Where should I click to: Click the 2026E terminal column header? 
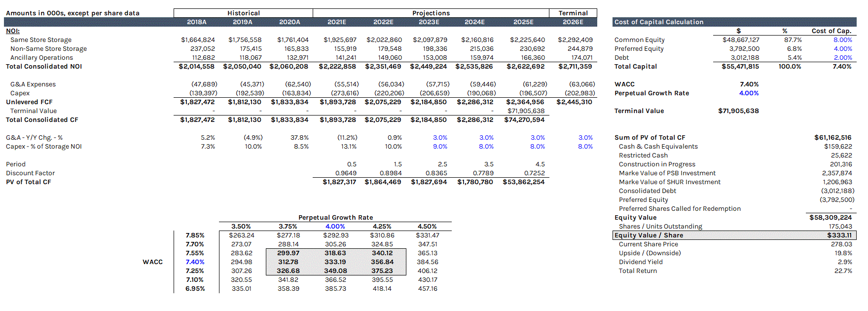[x=573, y=22]
